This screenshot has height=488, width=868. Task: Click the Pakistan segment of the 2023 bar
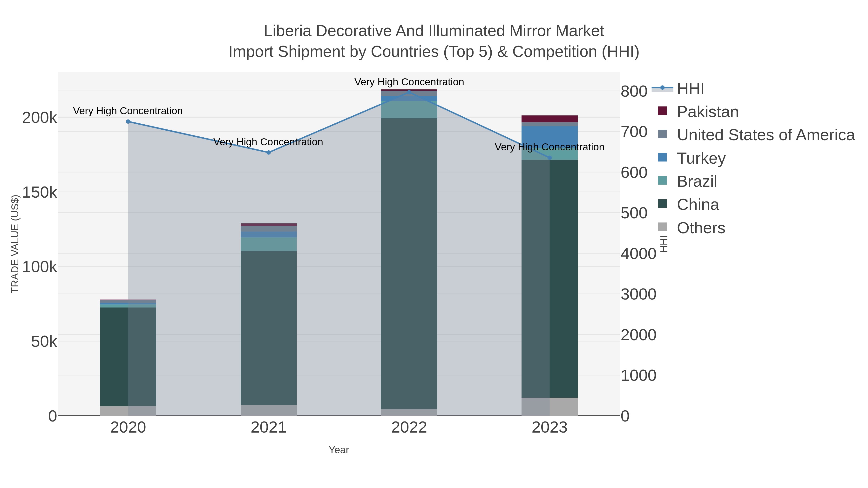pos(549,119)
